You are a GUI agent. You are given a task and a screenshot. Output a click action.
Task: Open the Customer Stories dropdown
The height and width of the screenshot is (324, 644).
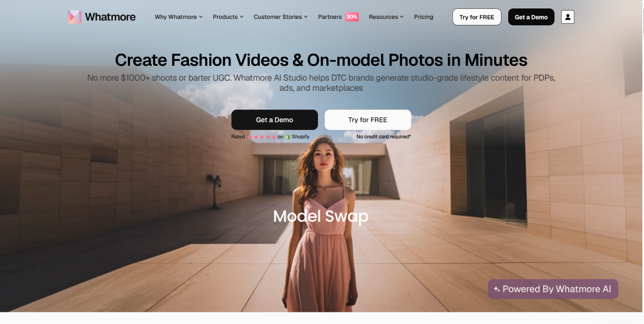click(x=280, y=17)
